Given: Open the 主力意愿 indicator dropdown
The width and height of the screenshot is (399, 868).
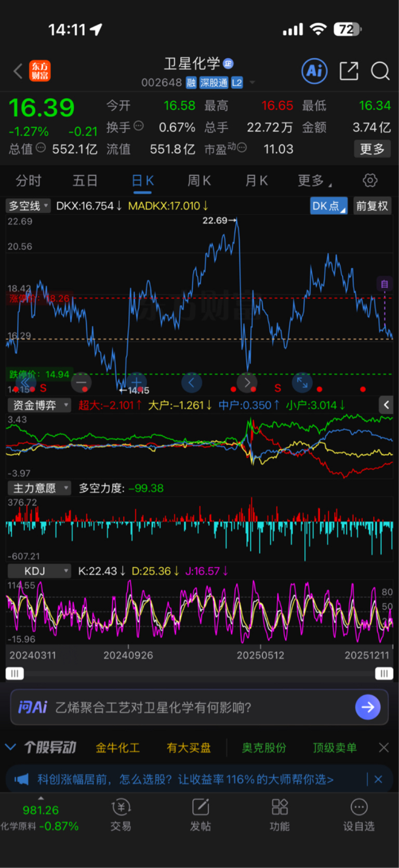Looking at the screenshot, I should [x=39, y=488].
